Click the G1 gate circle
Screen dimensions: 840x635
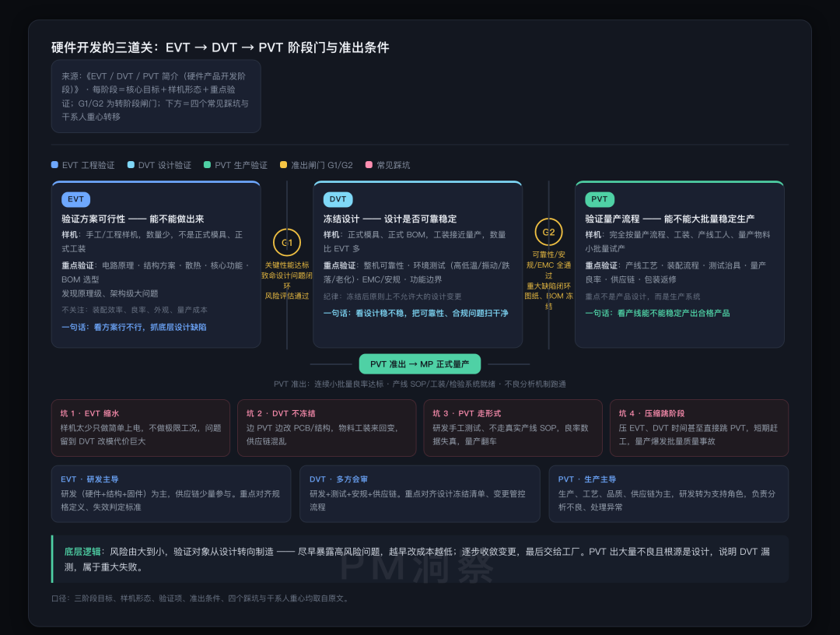pos(287,242)
